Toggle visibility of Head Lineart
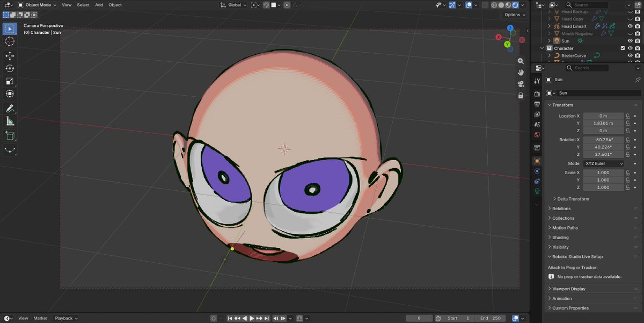Viewport: 644px width, 323px height. (x=630, y=26)
